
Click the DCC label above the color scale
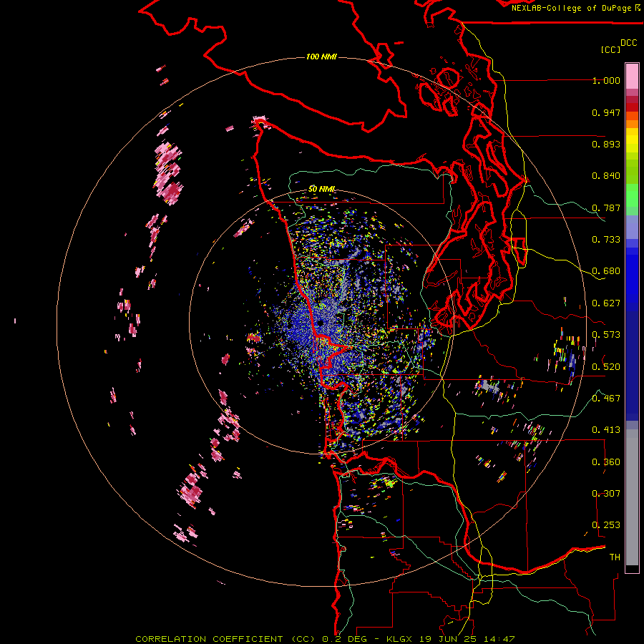(x=629, y=43)
